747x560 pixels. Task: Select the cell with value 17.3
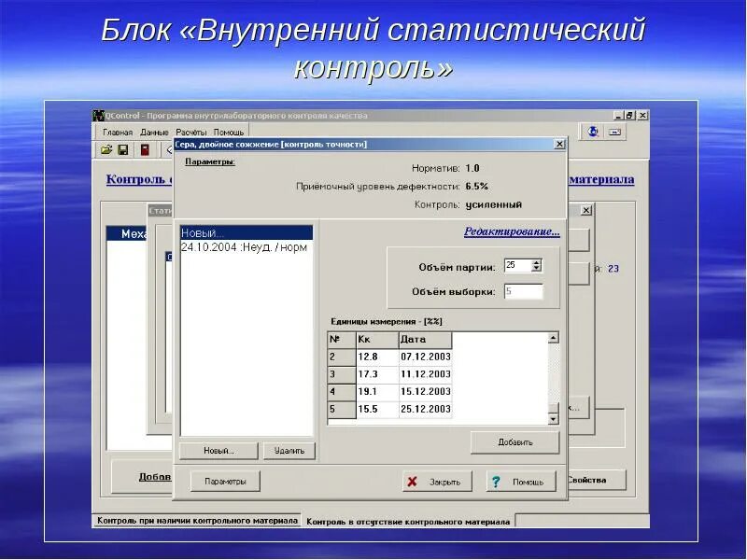(x=377, y=375)
